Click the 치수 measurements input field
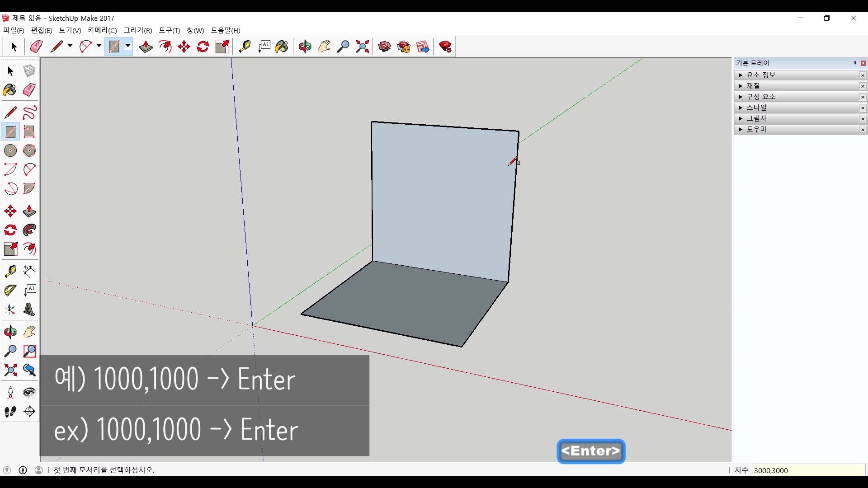868x488 pixels. click(x=808, y=470)
